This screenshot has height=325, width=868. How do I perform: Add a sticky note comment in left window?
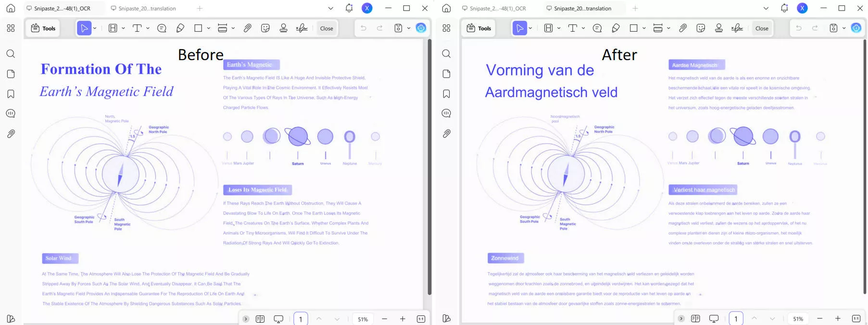pyautogui.click(x=162, y=28)
